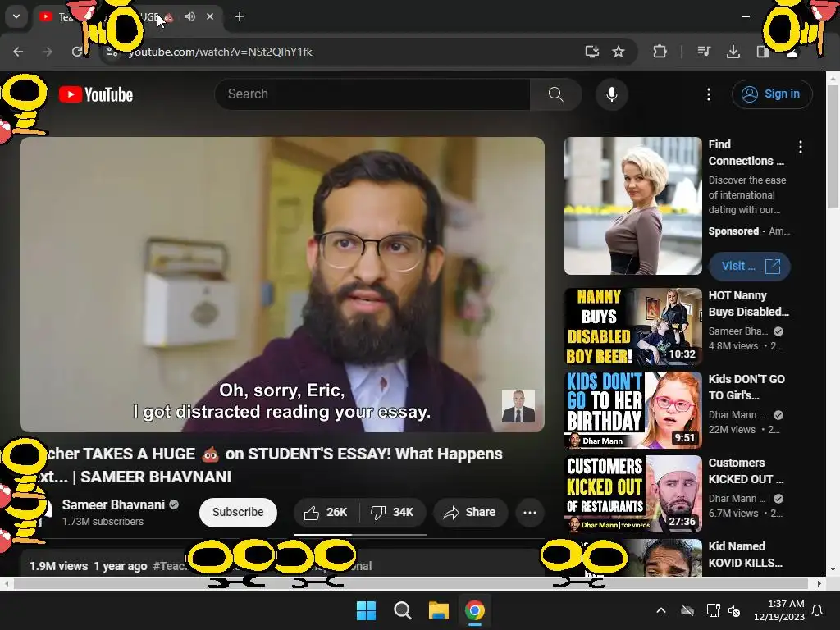Screen dimensions: 840x630
Task: Open the Find Connections ad thumbnail
Action: (633, 206)
